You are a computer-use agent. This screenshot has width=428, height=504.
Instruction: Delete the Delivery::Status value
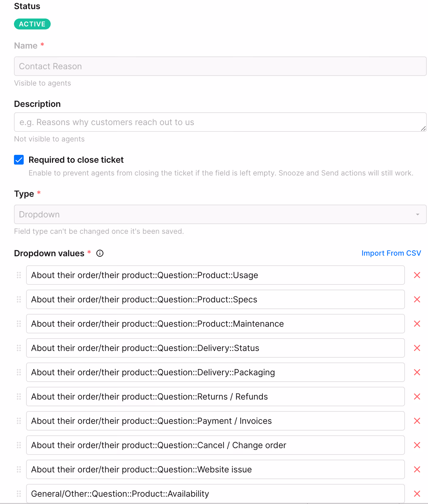coord(417,348)
